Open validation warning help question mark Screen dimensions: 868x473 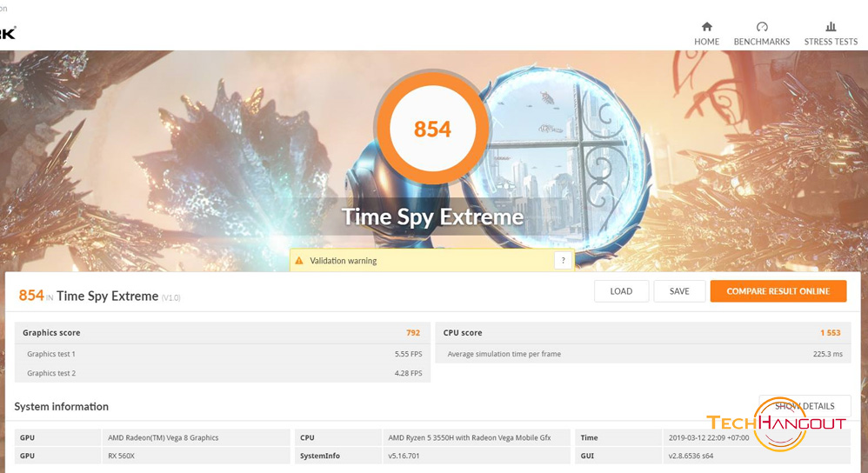pyautogui.click(x=563, y=261)
